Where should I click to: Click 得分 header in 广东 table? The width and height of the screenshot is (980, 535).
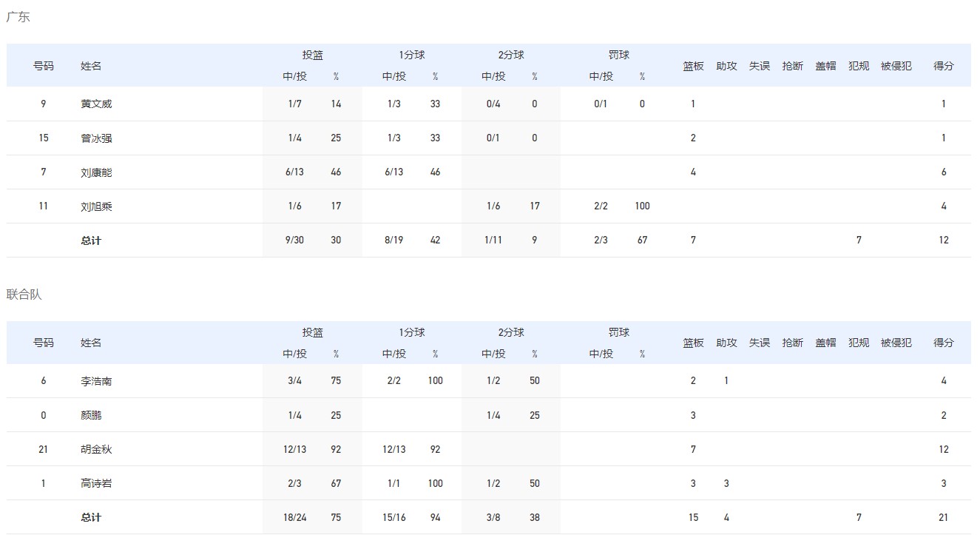click(944, 66)
